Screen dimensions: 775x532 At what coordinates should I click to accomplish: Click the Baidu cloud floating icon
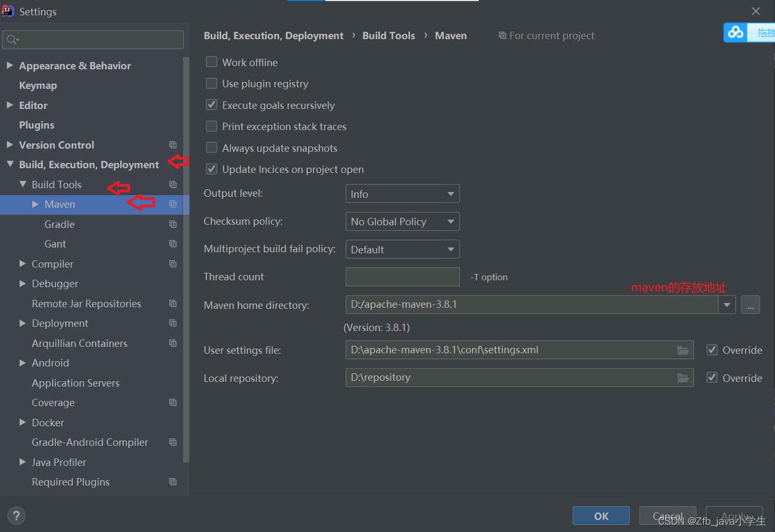click(x=735, y=33)
